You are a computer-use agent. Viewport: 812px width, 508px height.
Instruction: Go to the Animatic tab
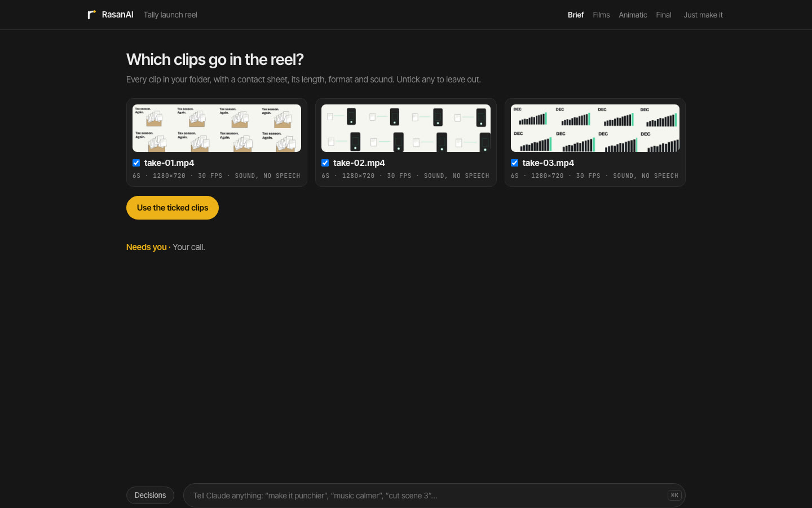click(633, 15)
